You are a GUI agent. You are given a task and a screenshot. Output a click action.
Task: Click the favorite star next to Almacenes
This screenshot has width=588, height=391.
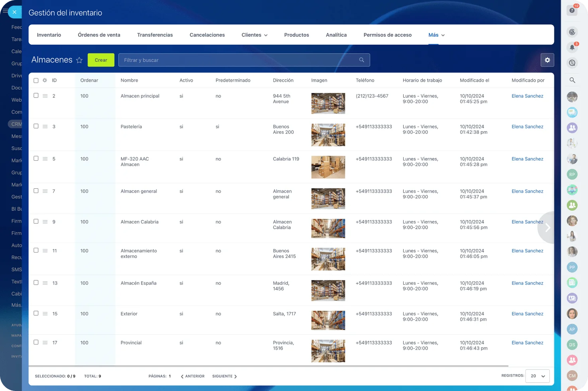point(79,60)
